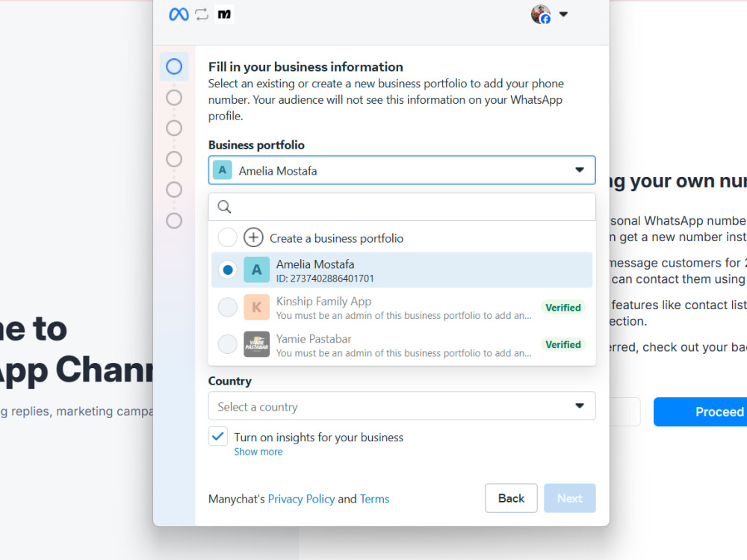The width and height of the screenshot is (747, 560).
Task: Click the search magnifier icon
Action: 224,207
